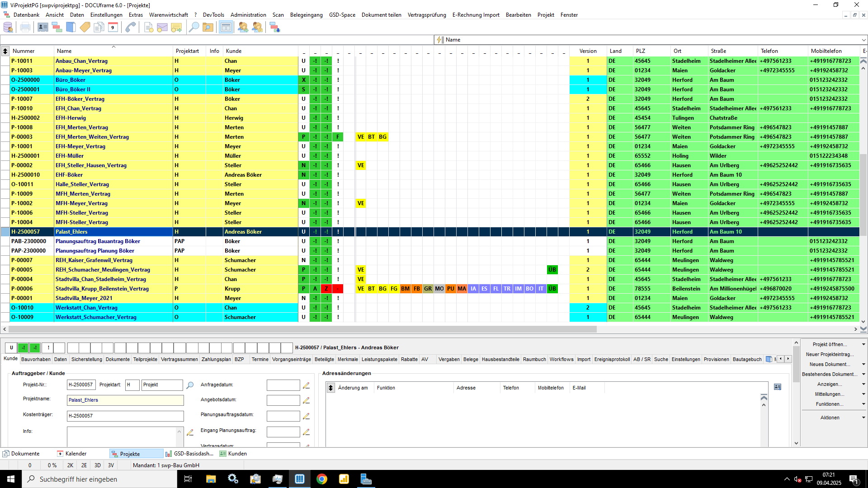Screen dimensions: 868x488
Task: Toggle the ! status box in detail panel
Action: tap(48, 348)
